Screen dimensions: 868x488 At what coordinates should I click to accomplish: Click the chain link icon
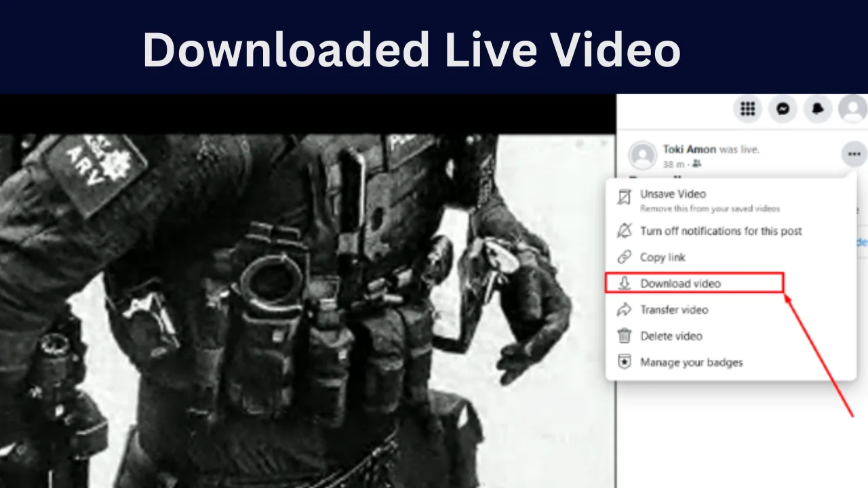624,258
